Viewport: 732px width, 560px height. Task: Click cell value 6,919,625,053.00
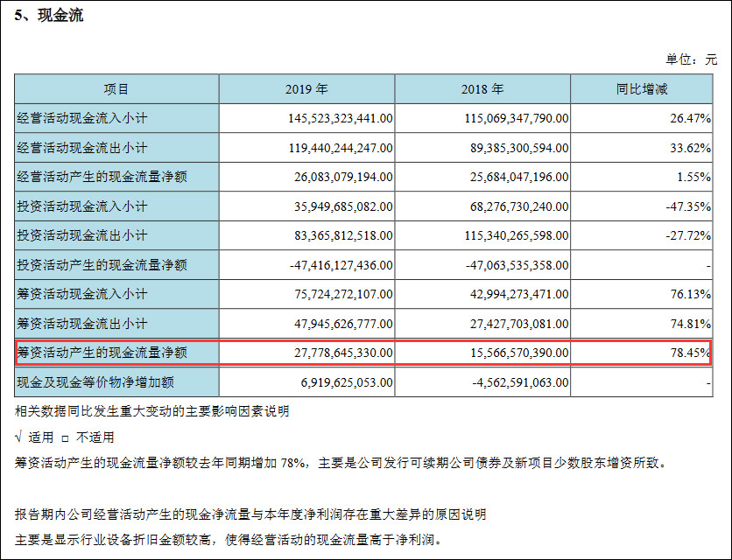pos(347,382)
